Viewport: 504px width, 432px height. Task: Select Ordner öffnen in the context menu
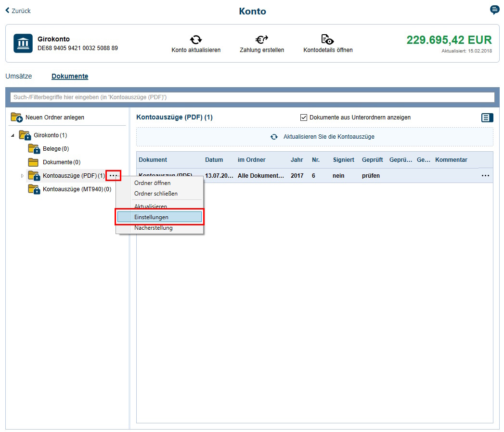pyautogui.click(x=152, y=183)
